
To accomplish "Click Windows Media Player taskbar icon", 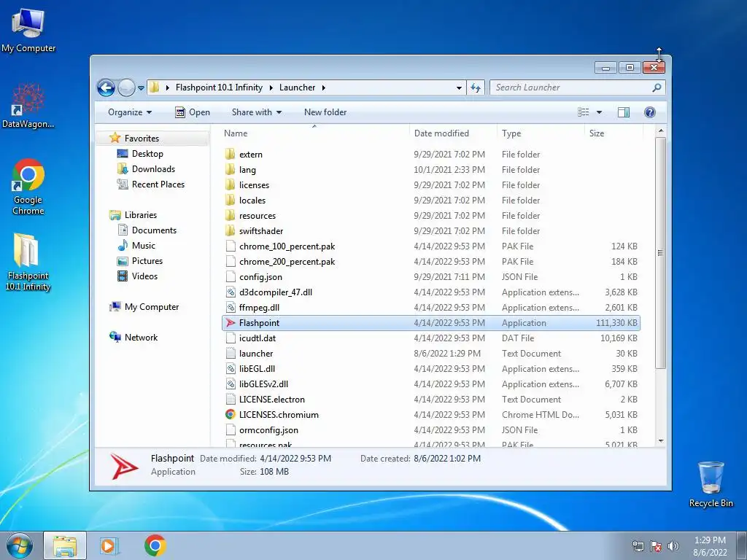I will coord(109,545).
